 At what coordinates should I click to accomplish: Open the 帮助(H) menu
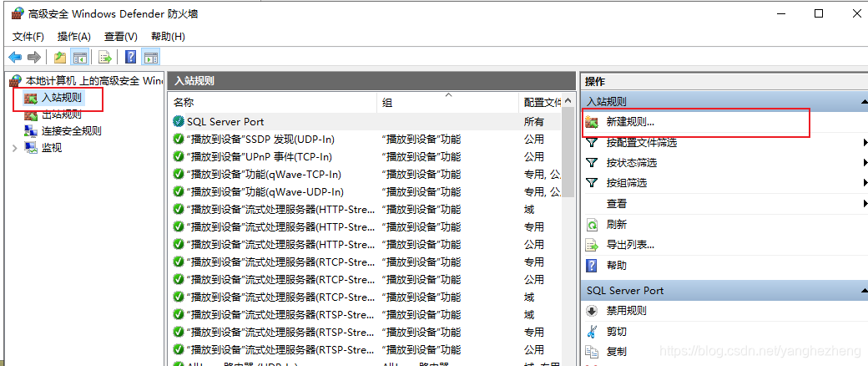pyautogui.click(x=168, y=37)
